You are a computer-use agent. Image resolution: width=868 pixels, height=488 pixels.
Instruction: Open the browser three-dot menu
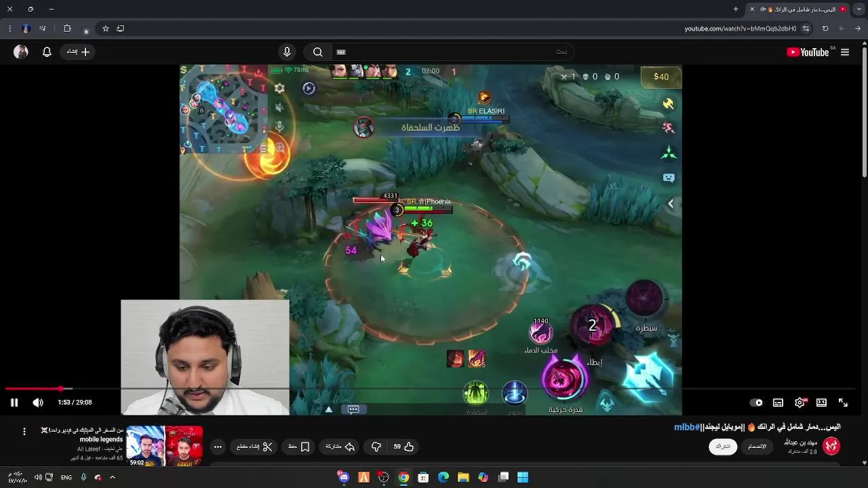point(9,28)
